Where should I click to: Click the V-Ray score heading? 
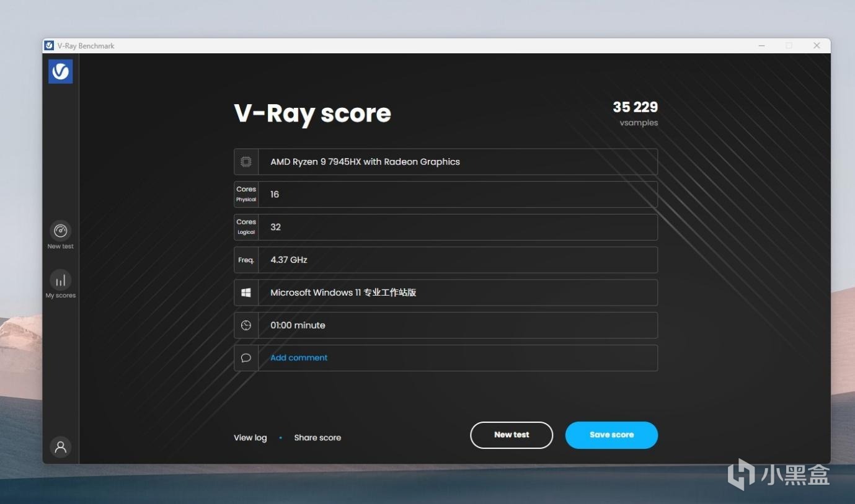coord(312,114)
